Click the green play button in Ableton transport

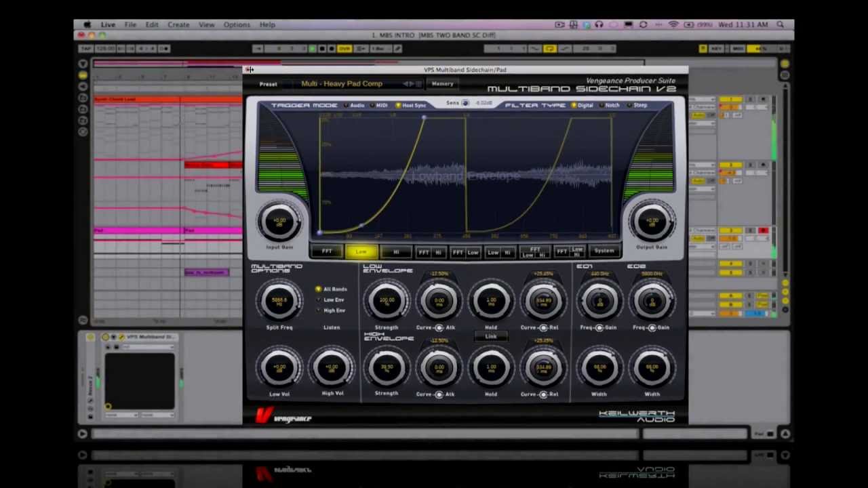(313, 49)
